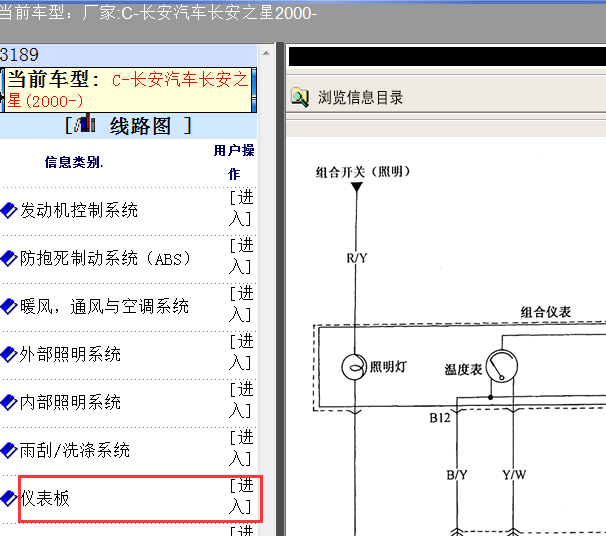Viewport: 606px width, 536px height.
Task: Click the 组合开关（照明） label in diagram
Action: (363, 172)
